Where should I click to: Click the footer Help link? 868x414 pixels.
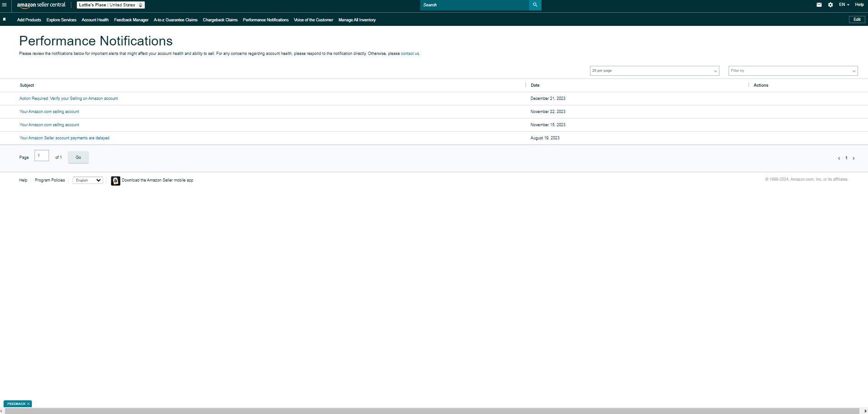[x=23, y=180]
